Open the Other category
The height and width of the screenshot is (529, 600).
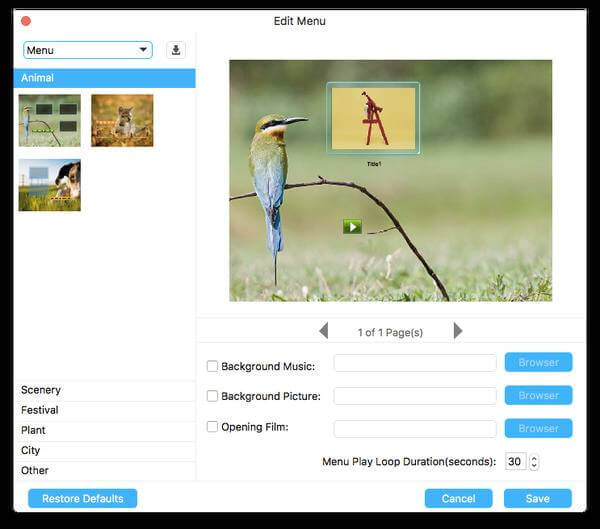pyautogui.click(x=104, y=470)
